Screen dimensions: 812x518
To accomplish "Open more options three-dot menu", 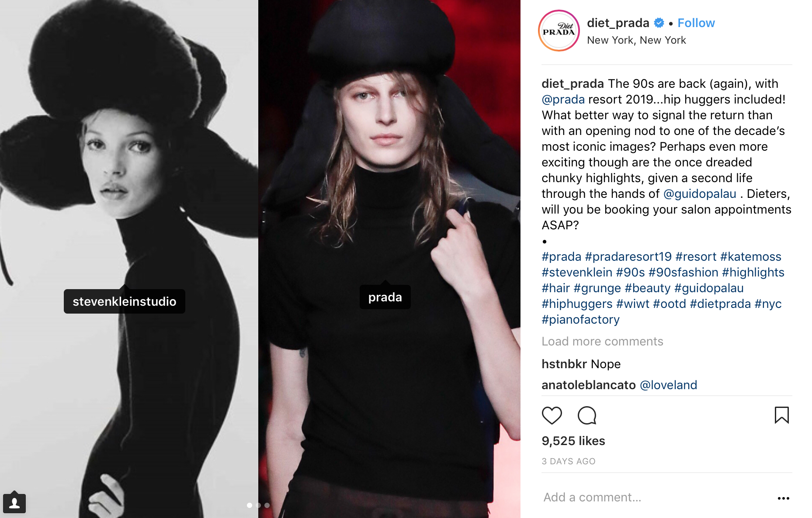I will tap(783, 498).
